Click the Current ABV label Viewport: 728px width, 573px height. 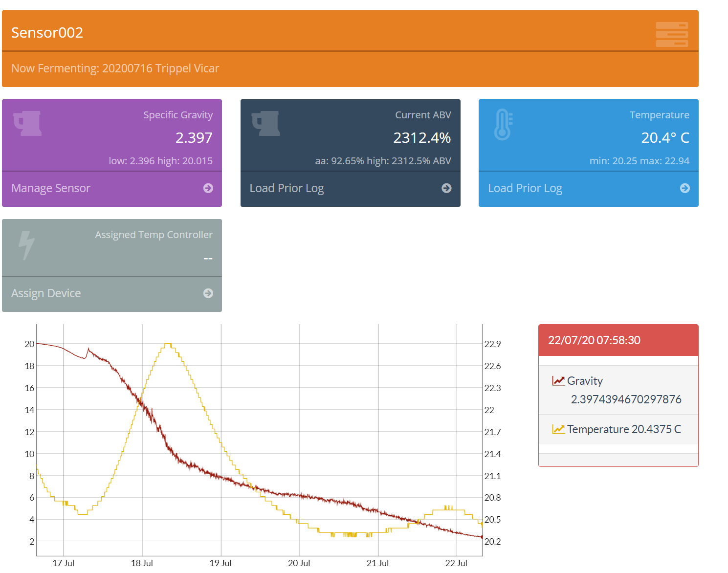click(423, 115)
